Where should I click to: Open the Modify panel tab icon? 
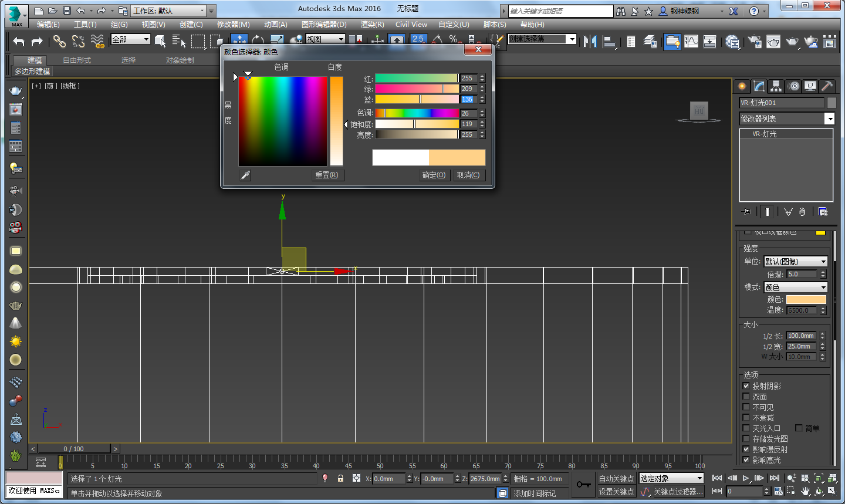(x=759, y=86)
